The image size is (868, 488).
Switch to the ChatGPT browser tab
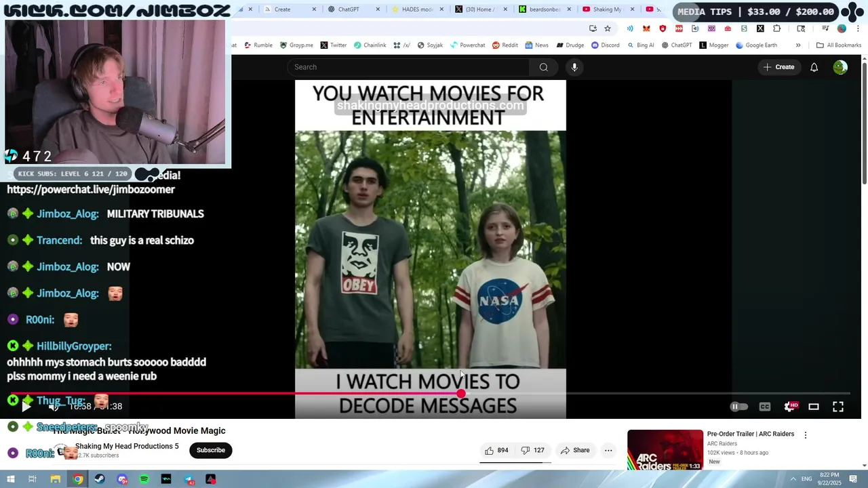[x=354, y=9]
